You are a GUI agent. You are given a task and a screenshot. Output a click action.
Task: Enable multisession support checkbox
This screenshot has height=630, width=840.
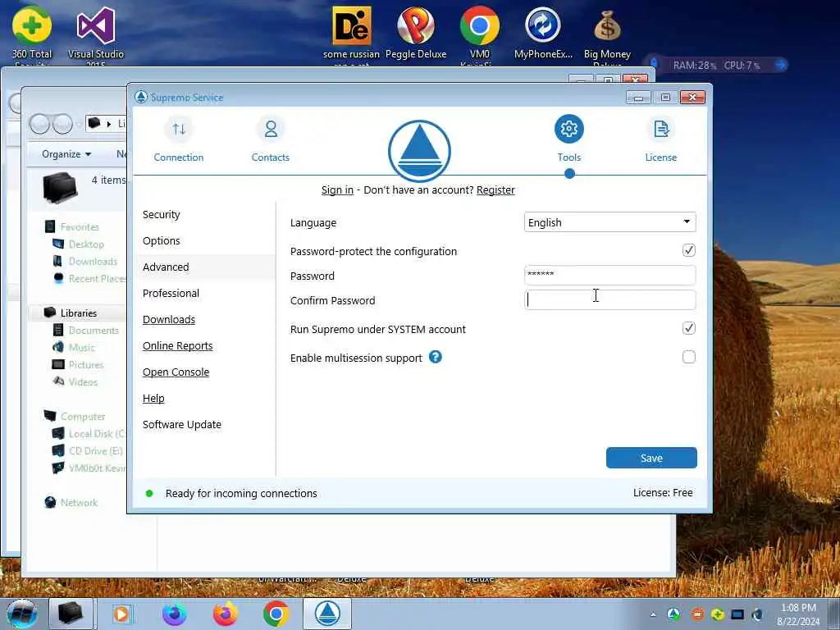pos(689,357)
